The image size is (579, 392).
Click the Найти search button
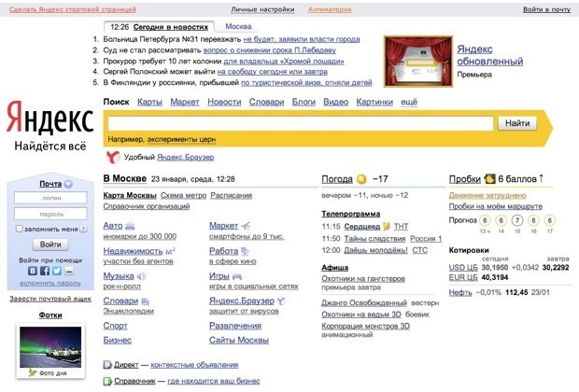(517, 123)
